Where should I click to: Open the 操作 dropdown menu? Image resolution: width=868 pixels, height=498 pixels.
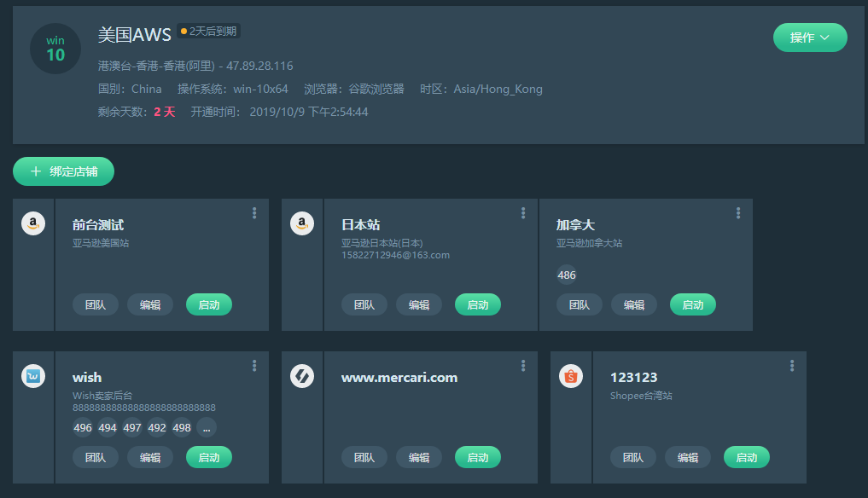810,38
